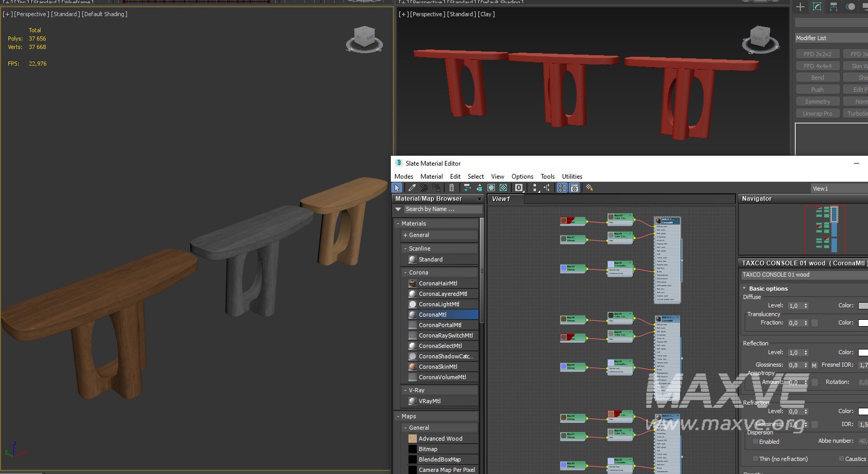Click Assign Material to Selection icon
868x474 pixels.
point(437,188)
